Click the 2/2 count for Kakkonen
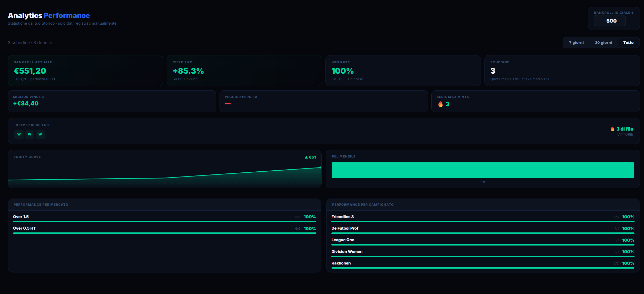This screenshot has width=644, height=294. point(616,263)
